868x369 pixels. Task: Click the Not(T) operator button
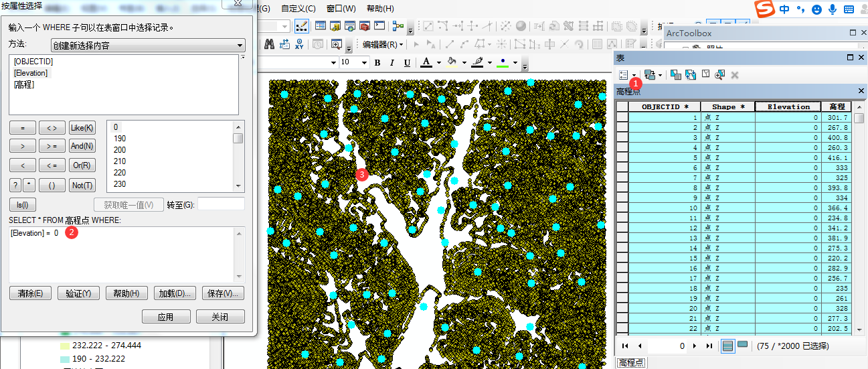82,185
